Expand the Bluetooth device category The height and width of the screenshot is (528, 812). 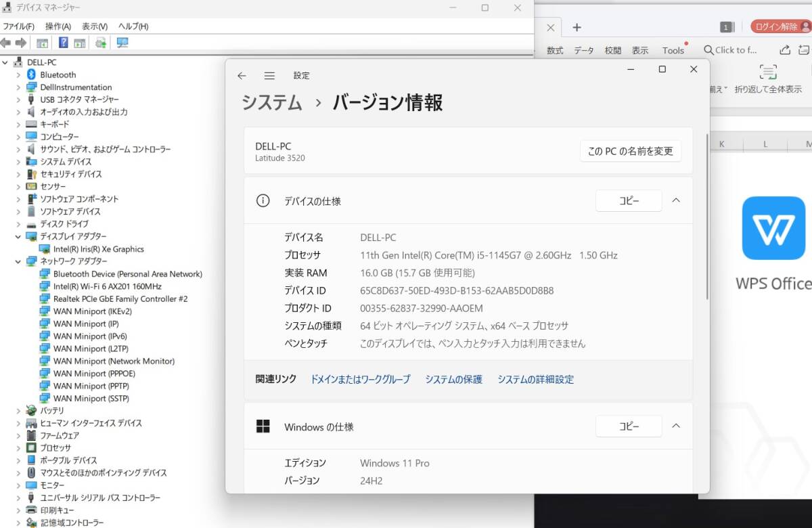pyautogui.click(x=18, y=74)
